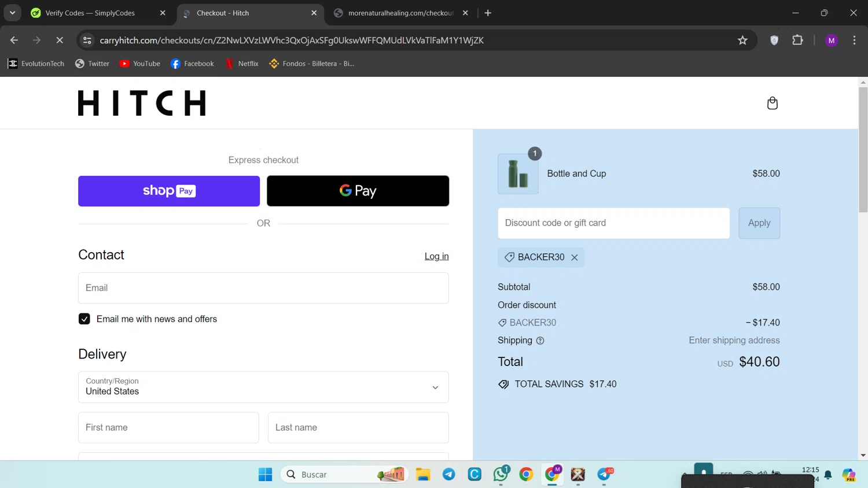
Task: Click the Subtotal $58.00 value
Action: click(x=766, y=287)
